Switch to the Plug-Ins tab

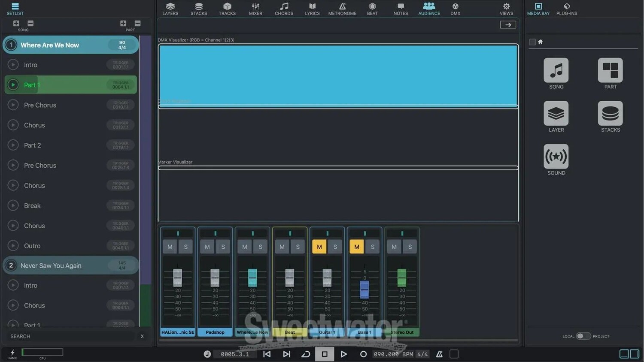click(566, 9)
